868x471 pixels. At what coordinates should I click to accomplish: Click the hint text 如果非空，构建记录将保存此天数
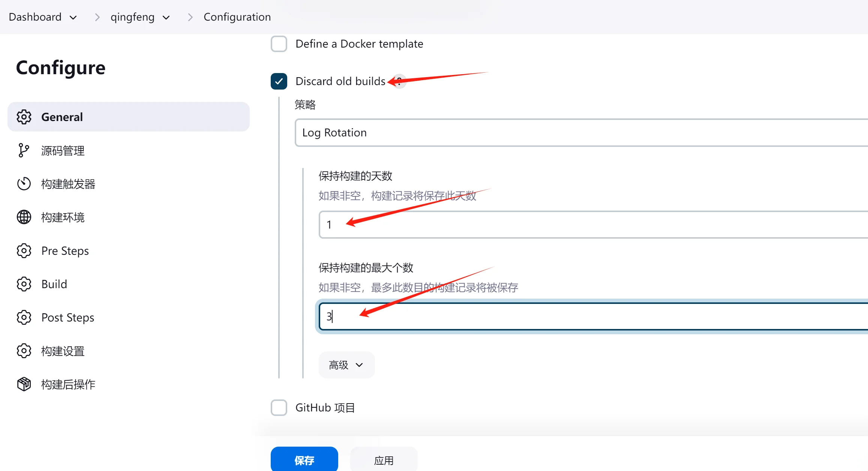coord(397,196)
